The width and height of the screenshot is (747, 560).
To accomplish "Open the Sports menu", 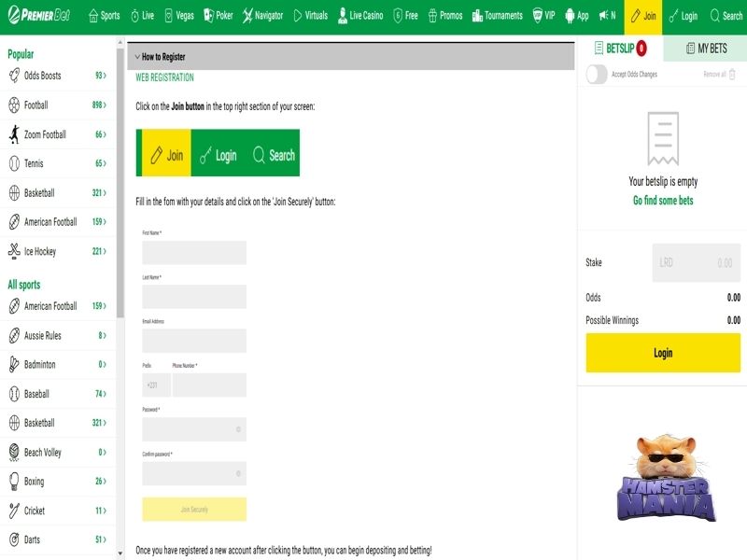I will pyautogui.click(x=105, y=16).
